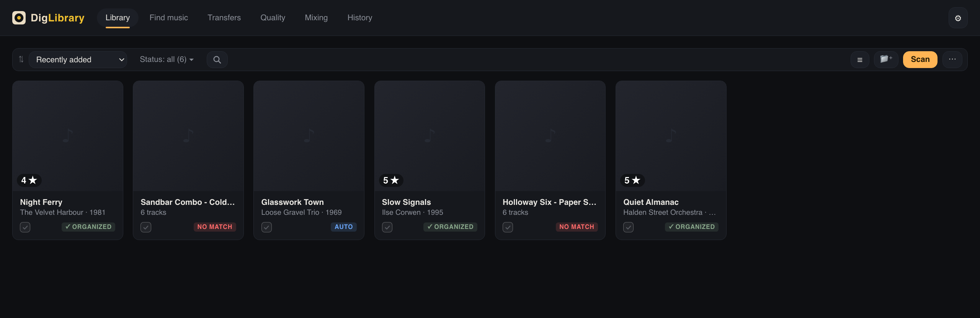Click NO MATCH badge on Holloway Six
980x318 pixels.
tap(577, 227)
